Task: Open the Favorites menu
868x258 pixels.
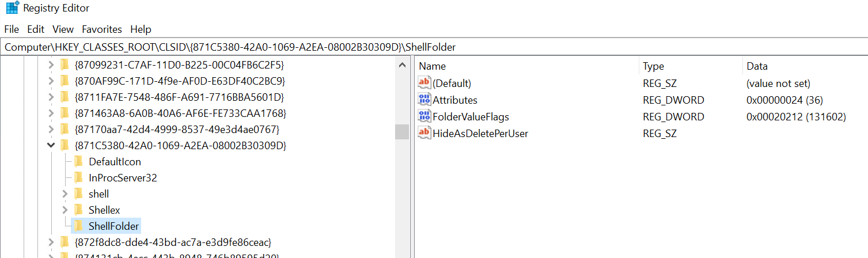Action: [102, 29]
